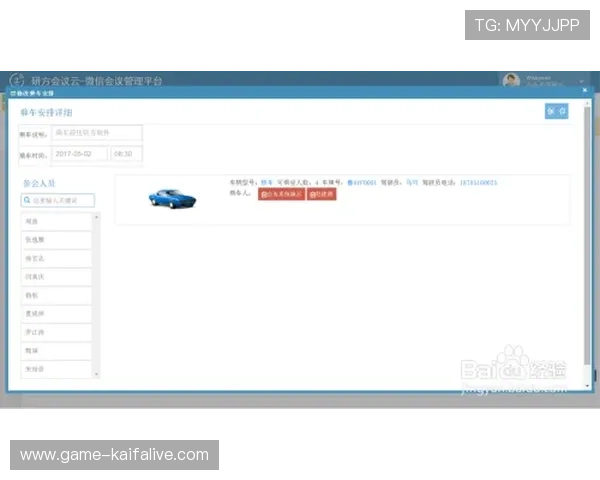Select the blue car thumbnail image
The height and width of the screenshot is (480, 600).
172,198
